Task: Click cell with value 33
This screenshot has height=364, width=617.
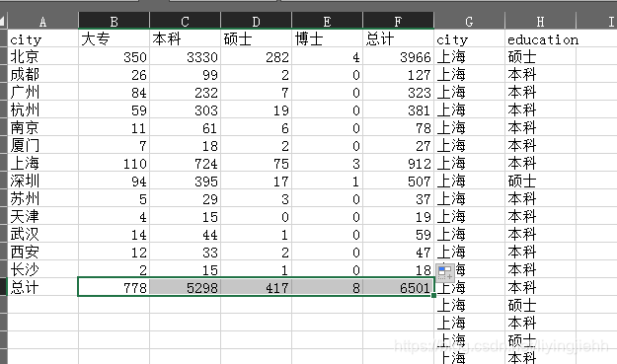Action: (185, 252)
